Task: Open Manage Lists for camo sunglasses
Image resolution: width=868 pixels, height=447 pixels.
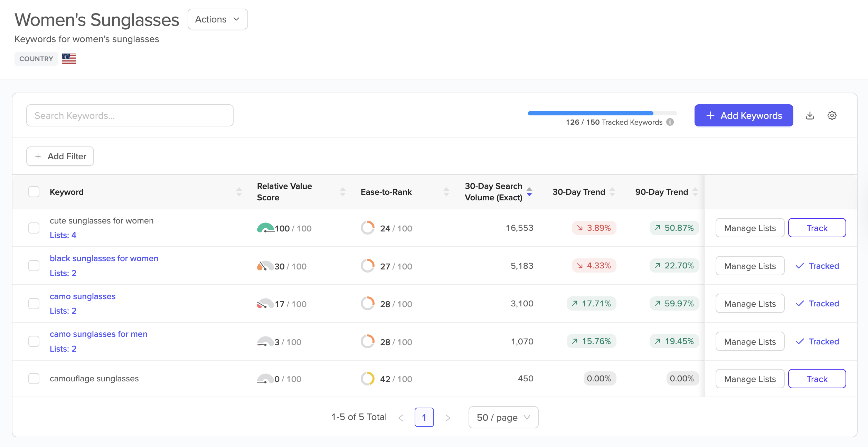Action: pyautogui.click(x=750, y=304)
